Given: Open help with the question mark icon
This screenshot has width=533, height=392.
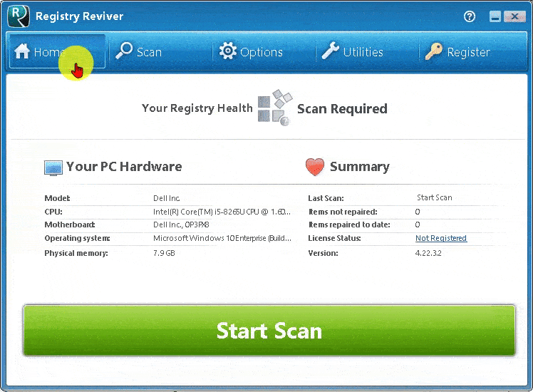Looking at the screenshot, I should coord(470,16).
